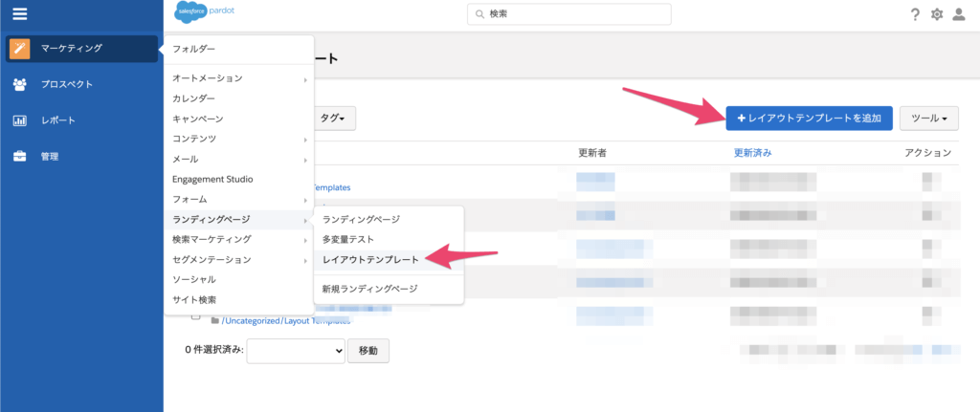The width and height of the screenshot is (980, 412).
Task: Tick the checkbox beside Uncategorized/Layout Templates row
Action: (195, 316)
